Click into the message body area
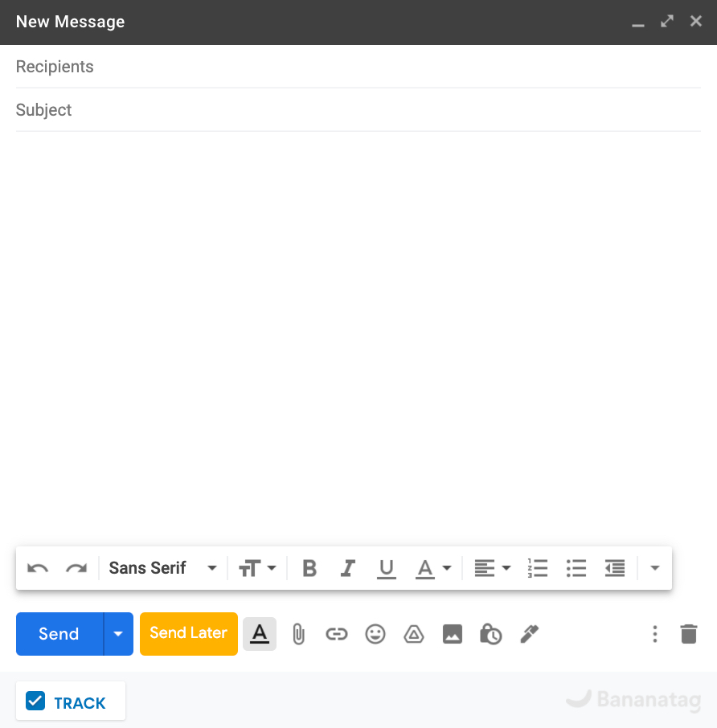 (x=358, y=337)
